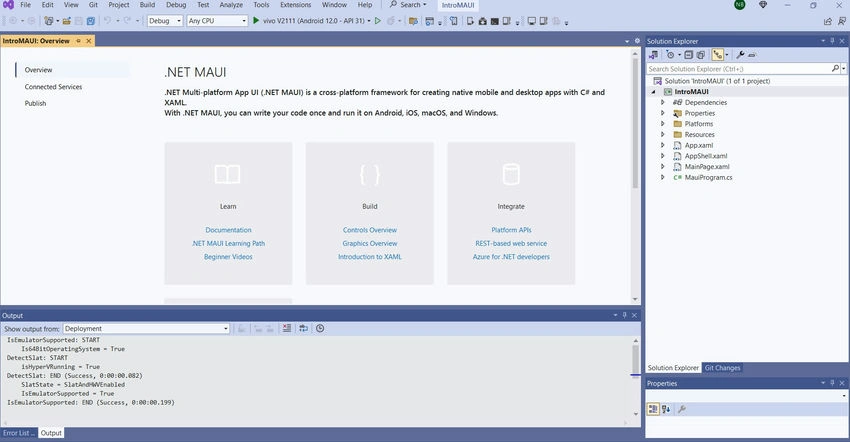Open the Show output from Deployment dropdown

(x=146, y=329)
